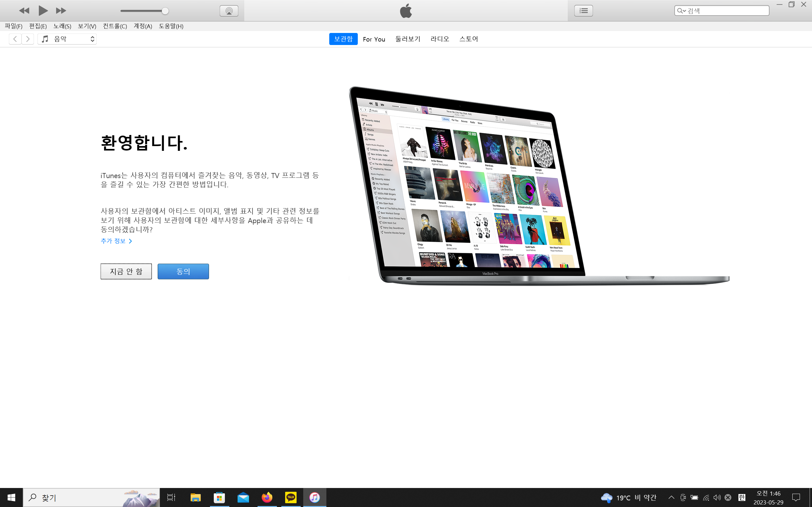Click the 검색 search field
Screen dimensions: 812x507
(726, 11)
